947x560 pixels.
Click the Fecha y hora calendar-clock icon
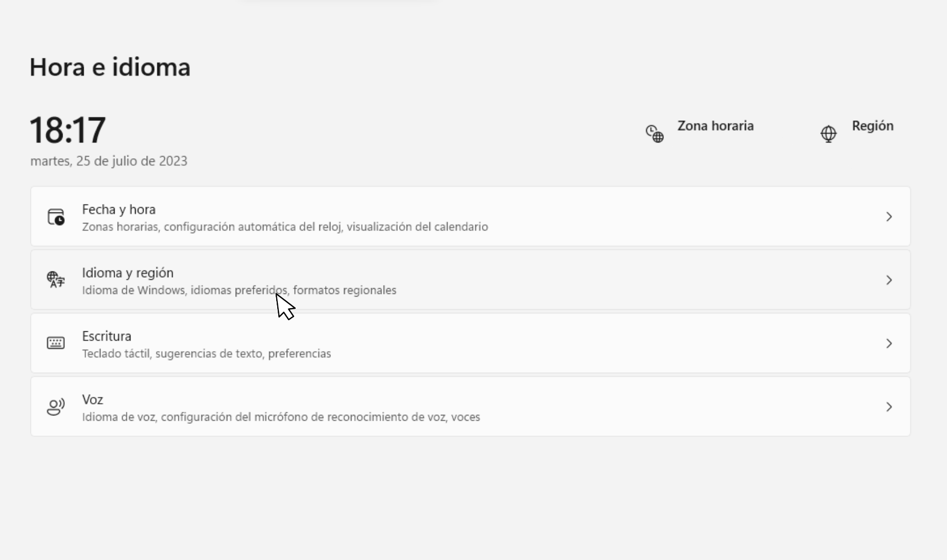56,217
